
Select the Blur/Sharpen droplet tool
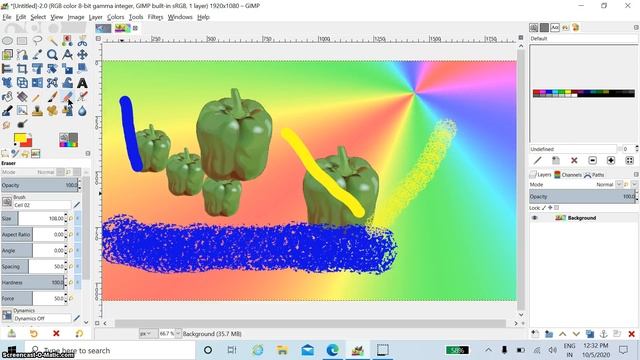coord(82,111)
